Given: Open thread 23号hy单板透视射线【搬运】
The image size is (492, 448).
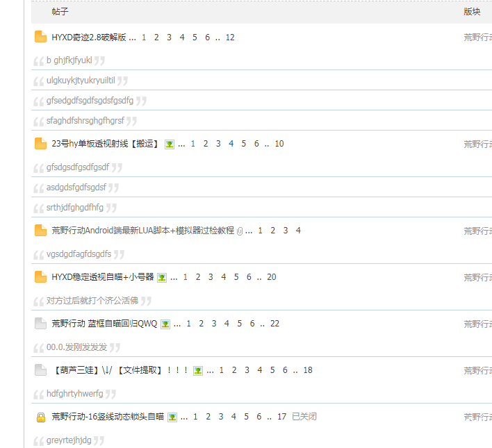Looking at the screenshot, I should tap(105, 144).
